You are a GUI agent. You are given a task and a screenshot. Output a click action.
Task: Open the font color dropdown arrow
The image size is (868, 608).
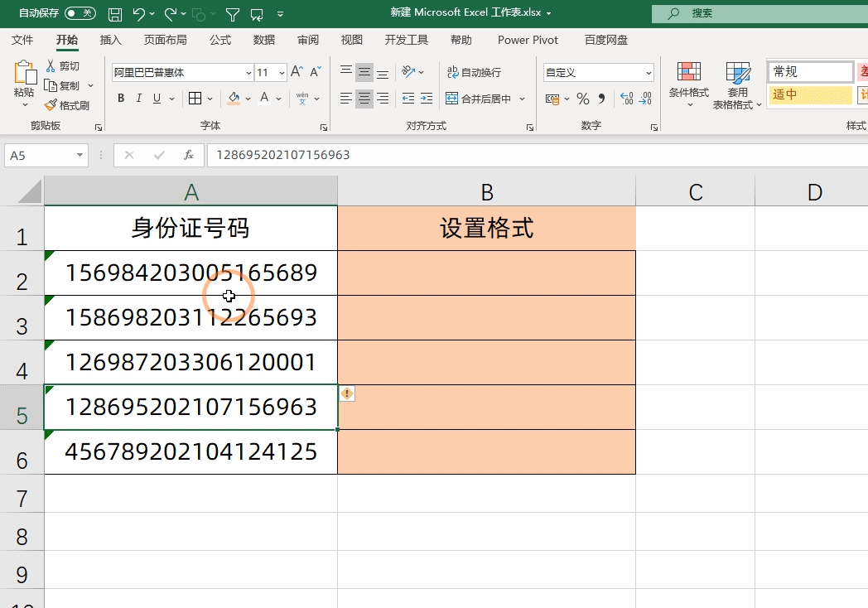click(279, 99)
